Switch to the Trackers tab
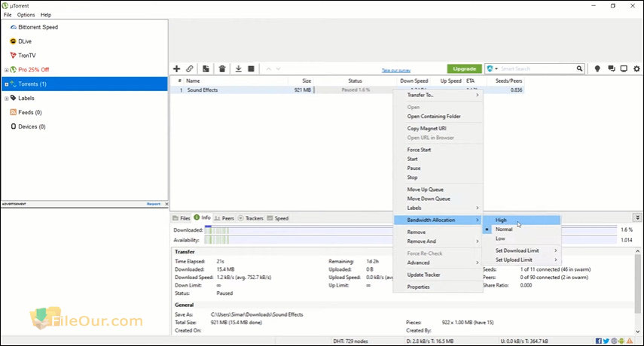 click(x=254, y=218)
